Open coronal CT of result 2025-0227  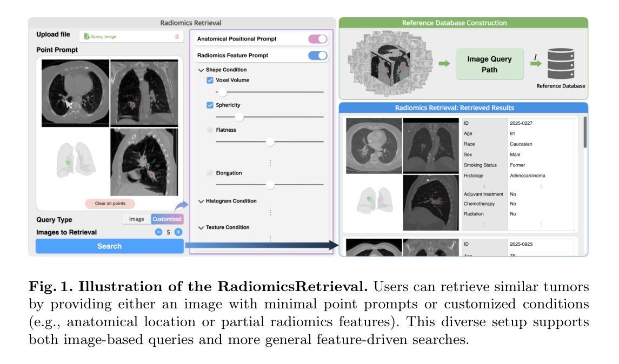pos(431,145)
